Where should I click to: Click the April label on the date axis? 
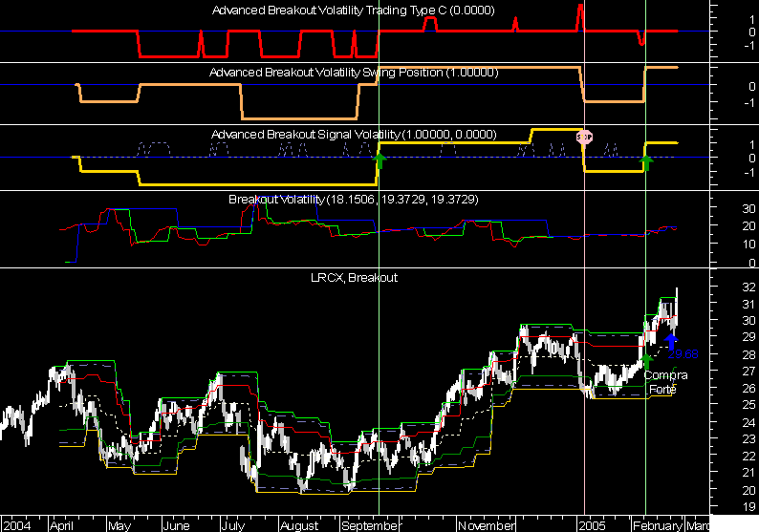[x=61, y=525]
